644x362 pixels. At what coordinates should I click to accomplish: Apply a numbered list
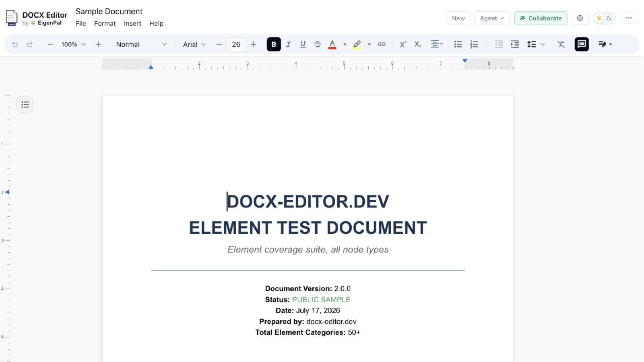pos(474,44)
